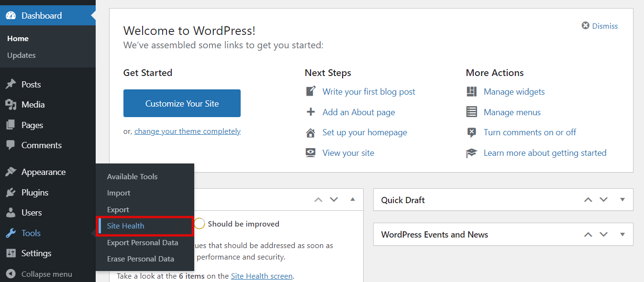Toggle the Quick Draft panel triangle

622,200
